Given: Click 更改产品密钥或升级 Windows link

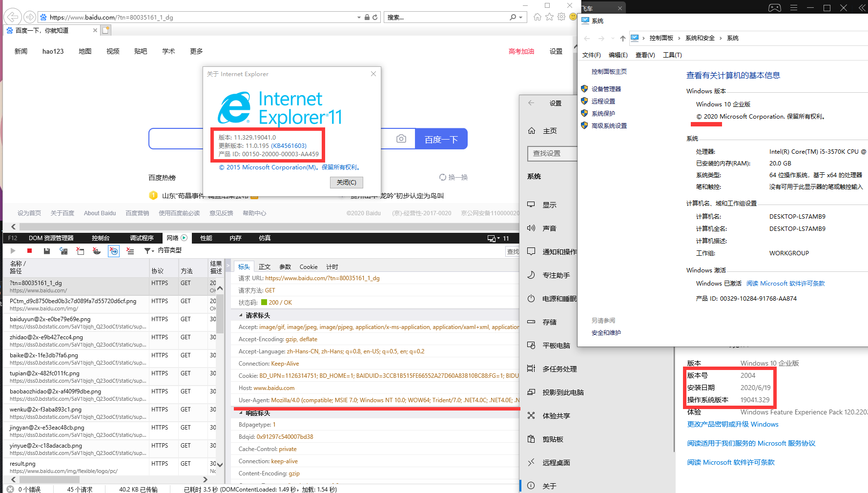Looking at the screenshot, I should (x=733, y=424).
